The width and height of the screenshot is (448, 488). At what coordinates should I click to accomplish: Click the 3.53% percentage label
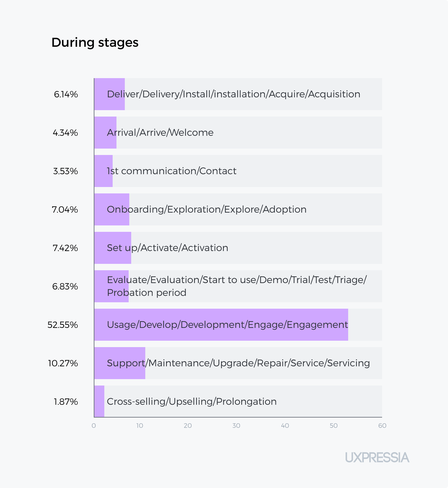tap(66, 171)
